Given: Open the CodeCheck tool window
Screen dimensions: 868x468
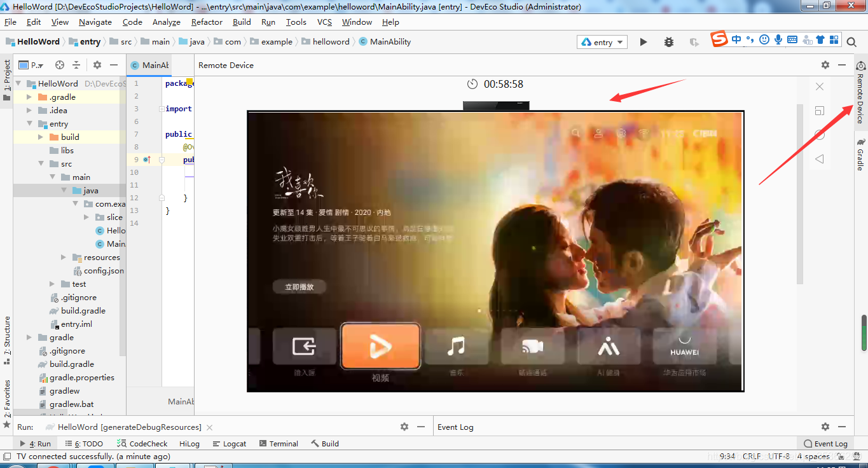Looking at the screenshot, I should (x=143, y=444).
